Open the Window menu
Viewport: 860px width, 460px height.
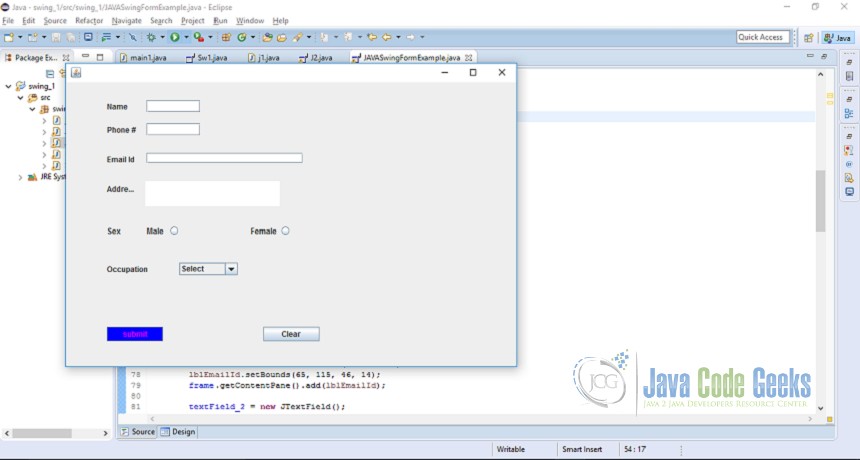[250, 21]
